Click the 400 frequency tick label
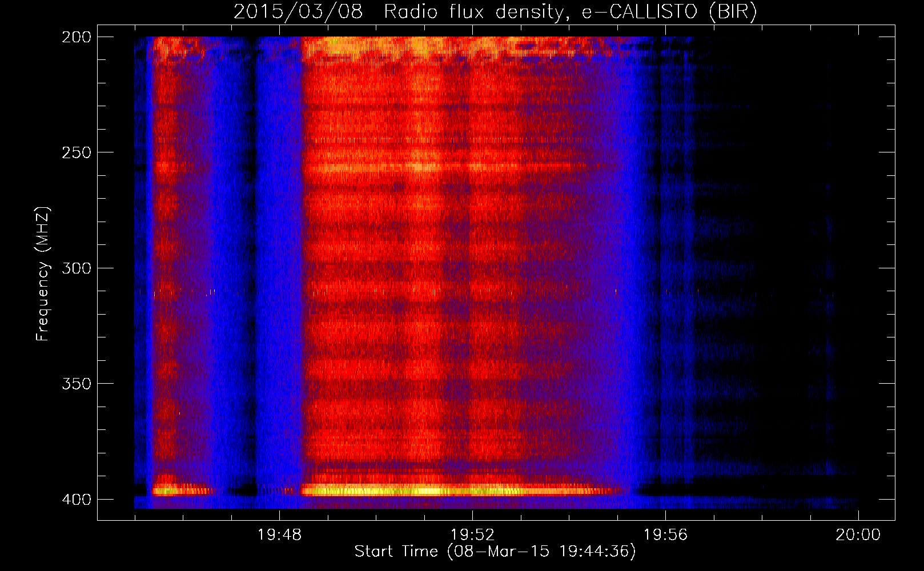Viewport: 924px width, 571px height. (x=76, y=499)
